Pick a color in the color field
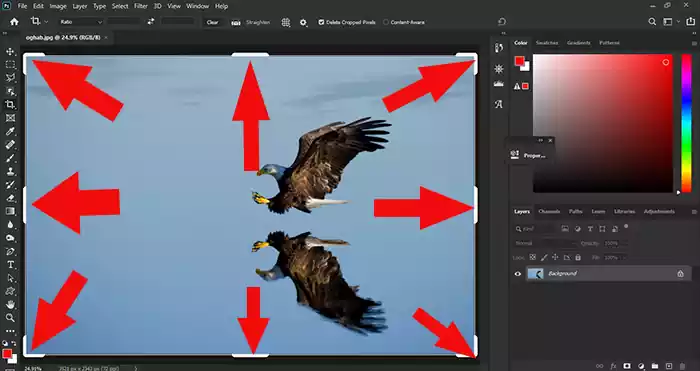The height and width of the screenshot is (371, 700). point(603,123)
